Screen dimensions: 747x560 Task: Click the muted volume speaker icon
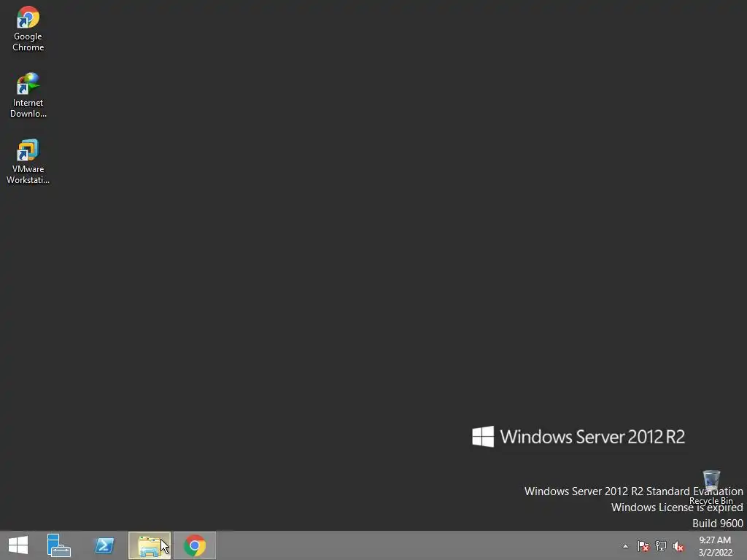tap(678, 546)
